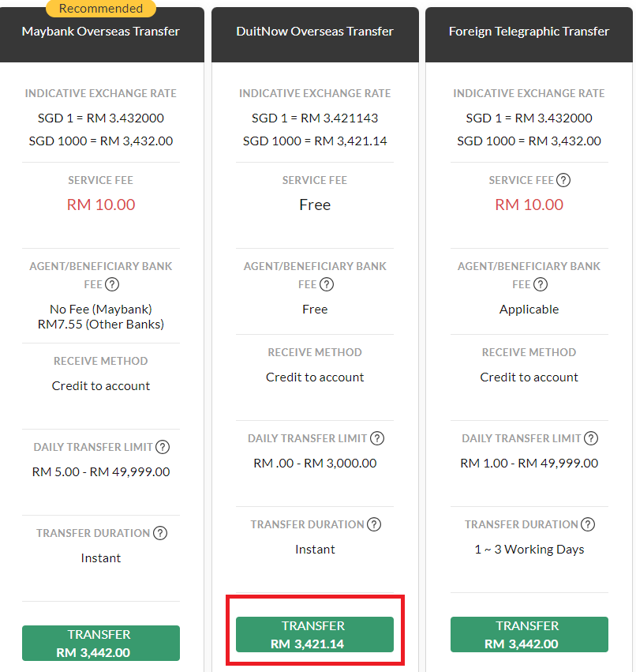This screenshot has height=672, width=636.
Task: Pick the Foreign Telegraphic Transfer header
Action: (529, 32)
